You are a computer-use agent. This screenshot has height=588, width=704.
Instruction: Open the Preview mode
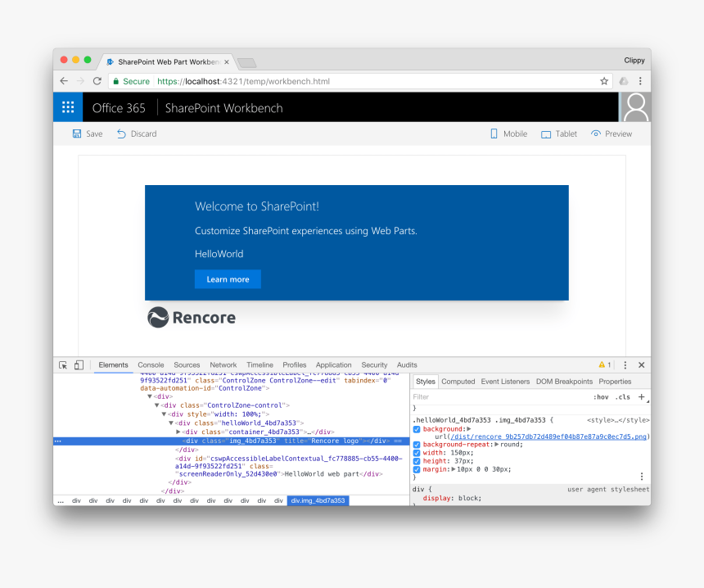tap(611, 133)
